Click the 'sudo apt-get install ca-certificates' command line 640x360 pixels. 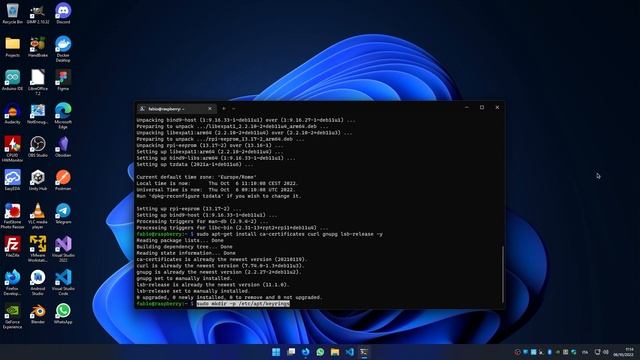289,234
